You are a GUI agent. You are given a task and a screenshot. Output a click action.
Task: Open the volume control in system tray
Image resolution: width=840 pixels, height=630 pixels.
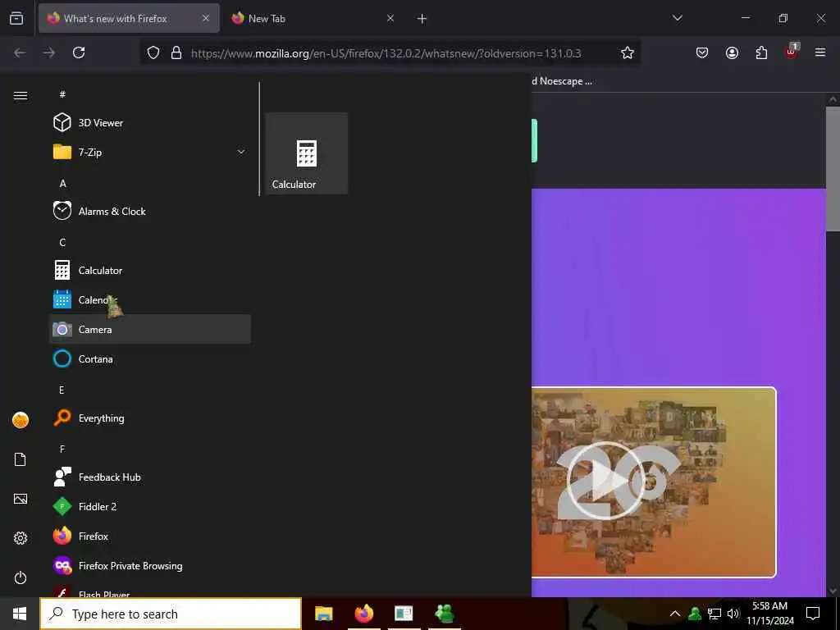(733, 614)
